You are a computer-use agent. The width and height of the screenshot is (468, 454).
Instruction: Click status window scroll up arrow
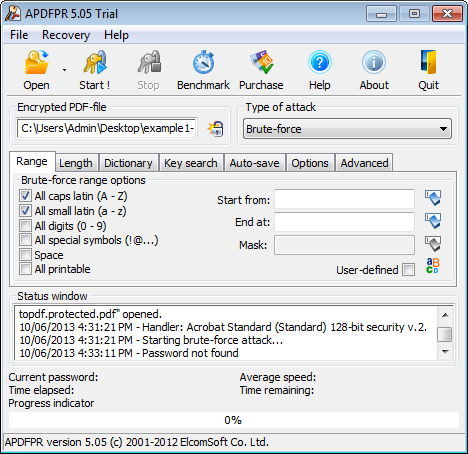point(445,315)
